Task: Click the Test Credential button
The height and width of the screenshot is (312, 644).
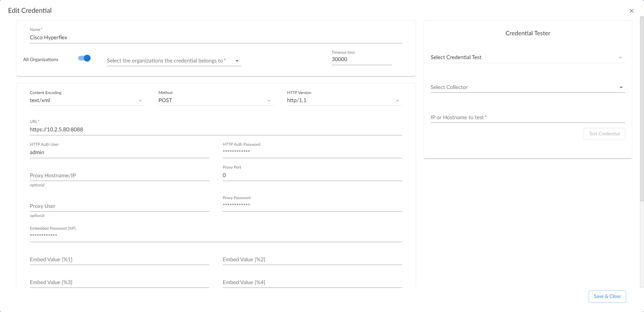Action: [604, 134]
